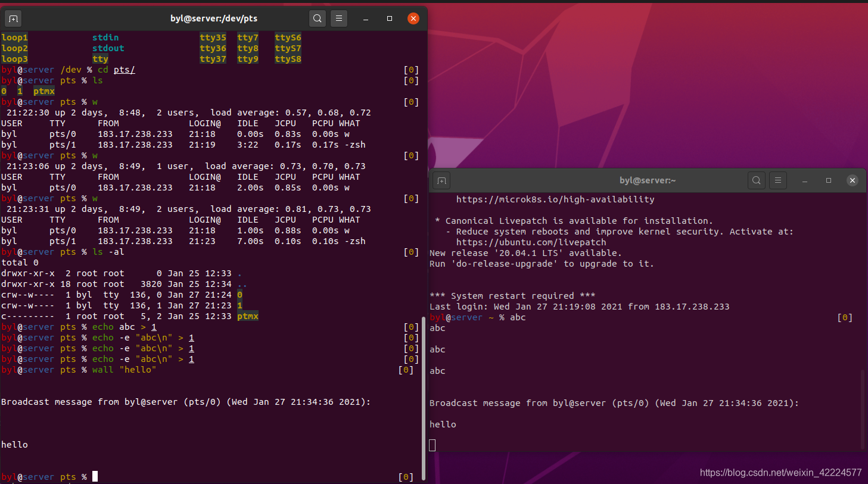Click time '21:23:31' in third w output
Viewport: 868px width, 484px height.
(x=27, y=209)
